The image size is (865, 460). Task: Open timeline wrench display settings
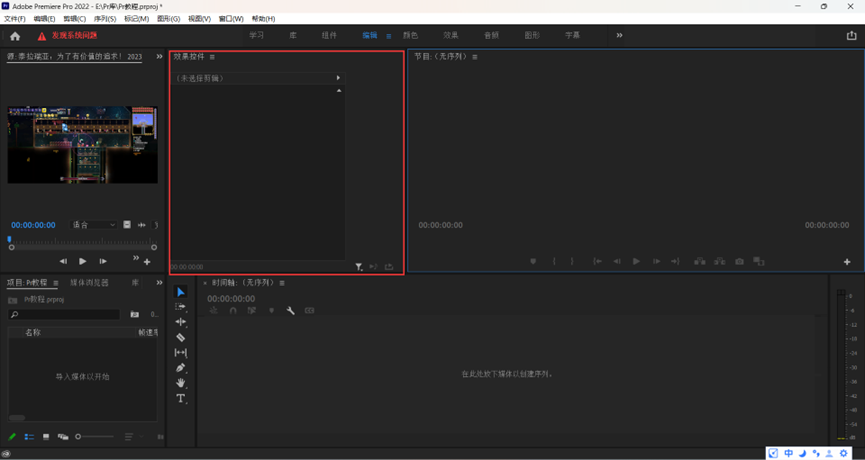(x=290, y=311)
